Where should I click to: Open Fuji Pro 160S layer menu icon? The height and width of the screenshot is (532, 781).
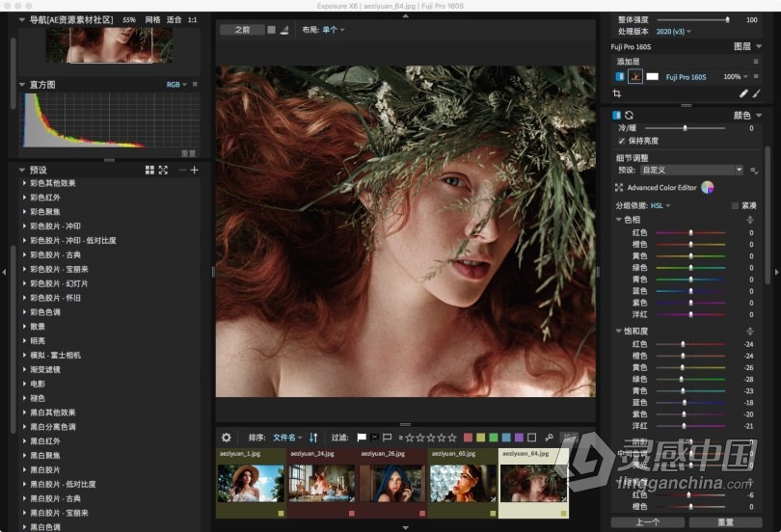point(756,76)
